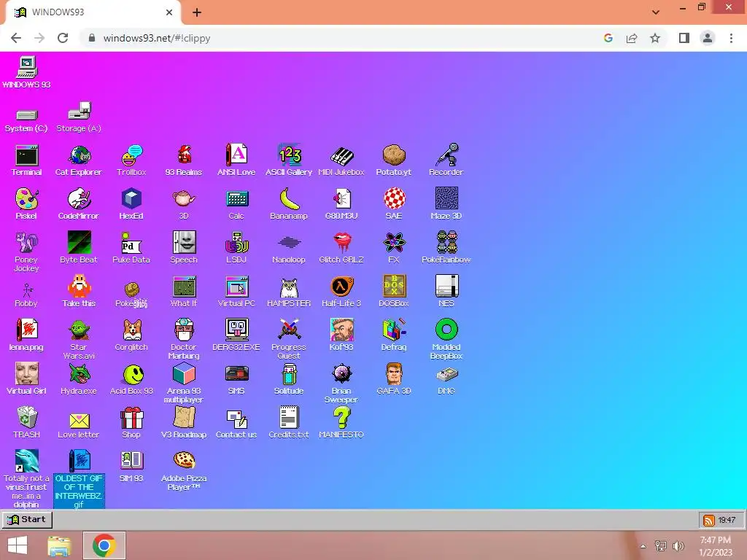Launch the Calc calculator icon

[236, 199]
